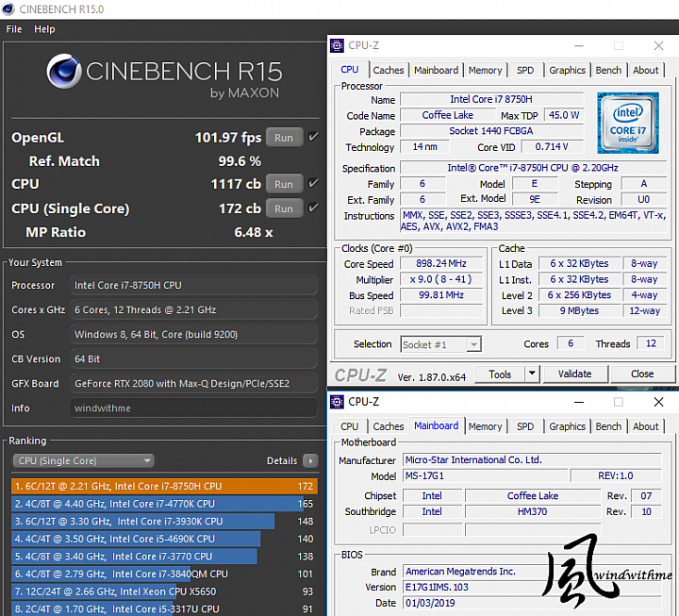679x616 pixels.
Task: Run the CPU benchmark
Action: (x=284, y=184)
